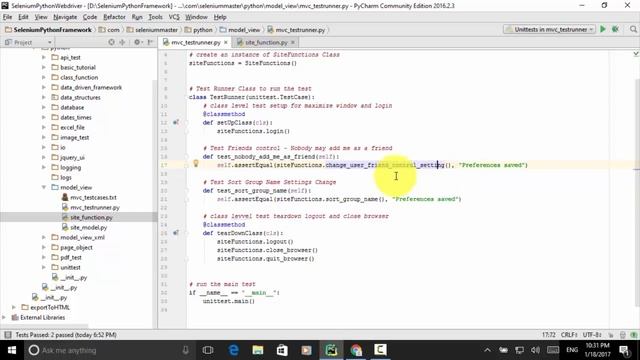Click the lock read-only icon in status bar
This screenshot has height=360, width=640.
click(611, 335)
